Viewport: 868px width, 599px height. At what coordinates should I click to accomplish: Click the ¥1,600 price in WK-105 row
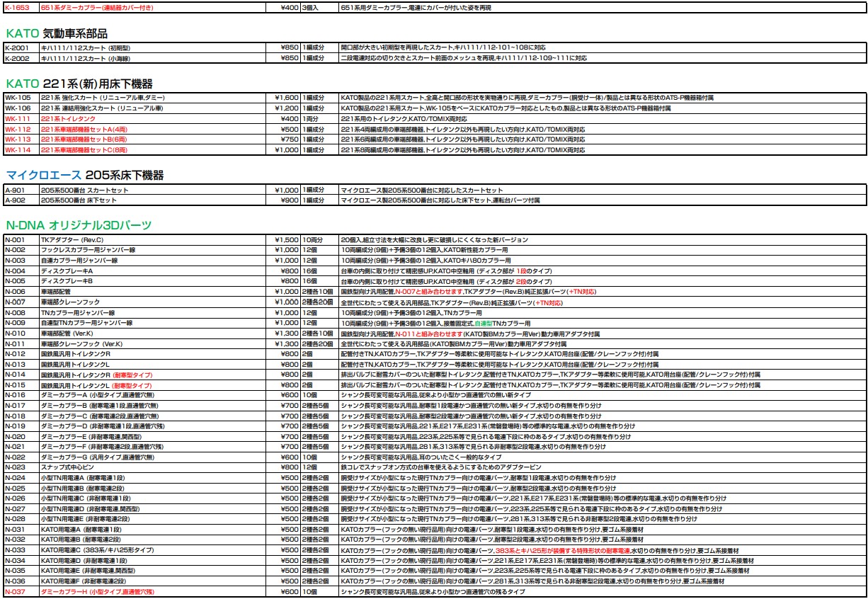tap(287, 98)
